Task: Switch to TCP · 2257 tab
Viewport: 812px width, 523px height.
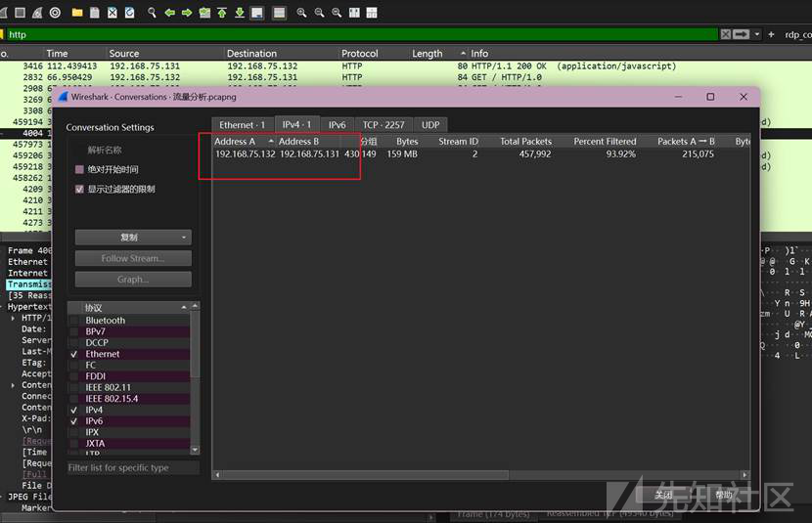Action: tap(383, 125)
